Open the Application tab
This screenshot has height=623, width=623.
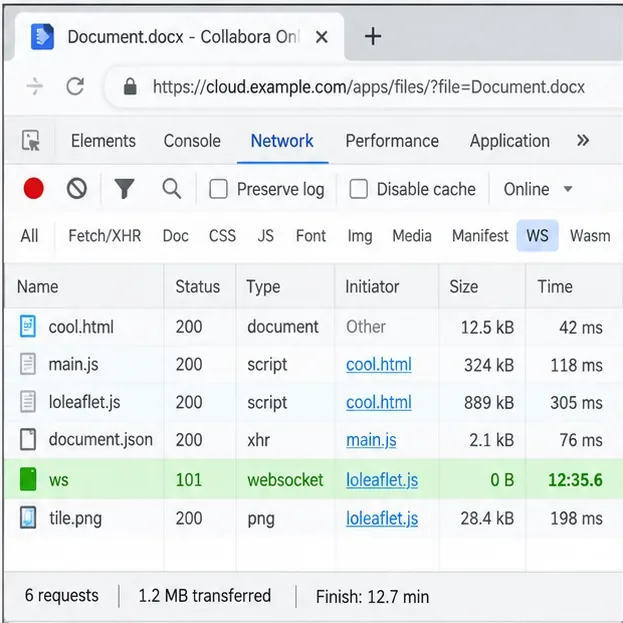coord(510,141)
